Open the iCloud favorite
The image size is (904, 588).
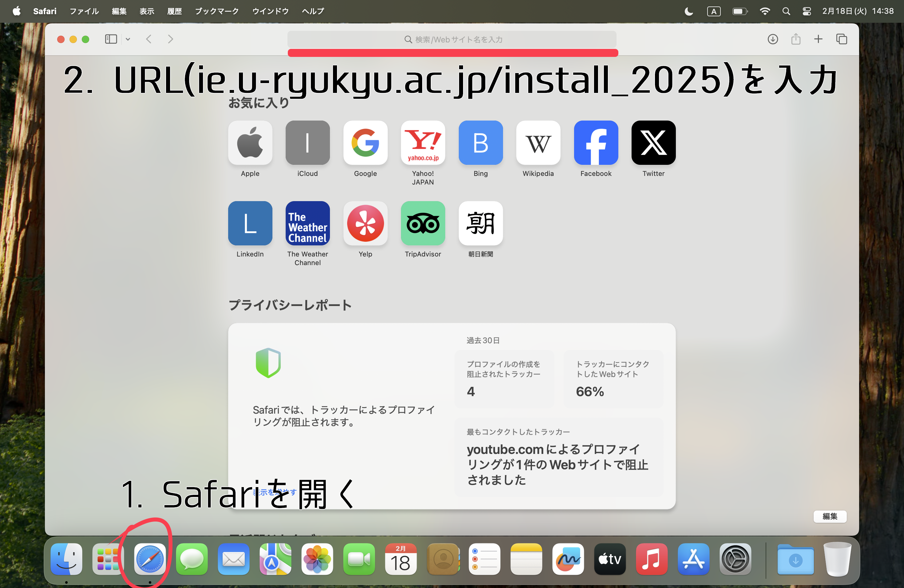pos(307,143)
